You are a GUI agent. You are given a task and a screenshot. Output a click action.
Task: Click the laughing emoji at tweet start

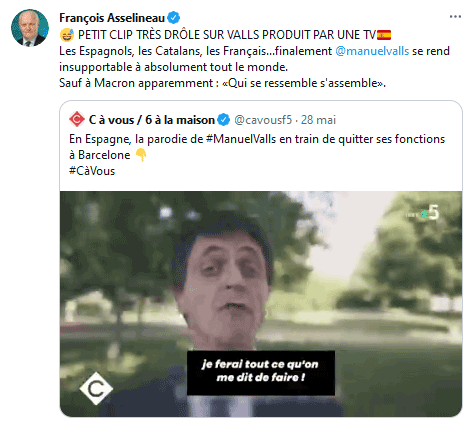coord(67,35)
